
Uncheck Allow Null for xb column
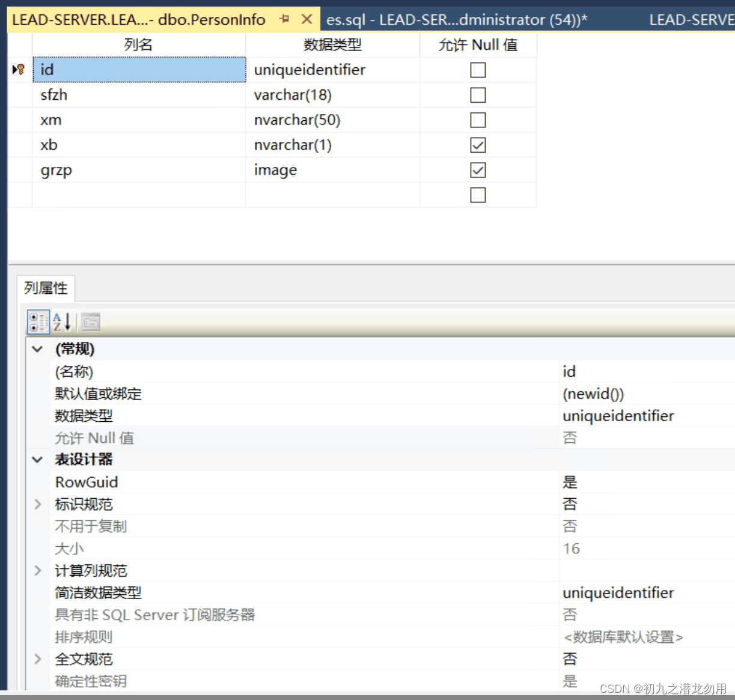click(x=478, y=145)
